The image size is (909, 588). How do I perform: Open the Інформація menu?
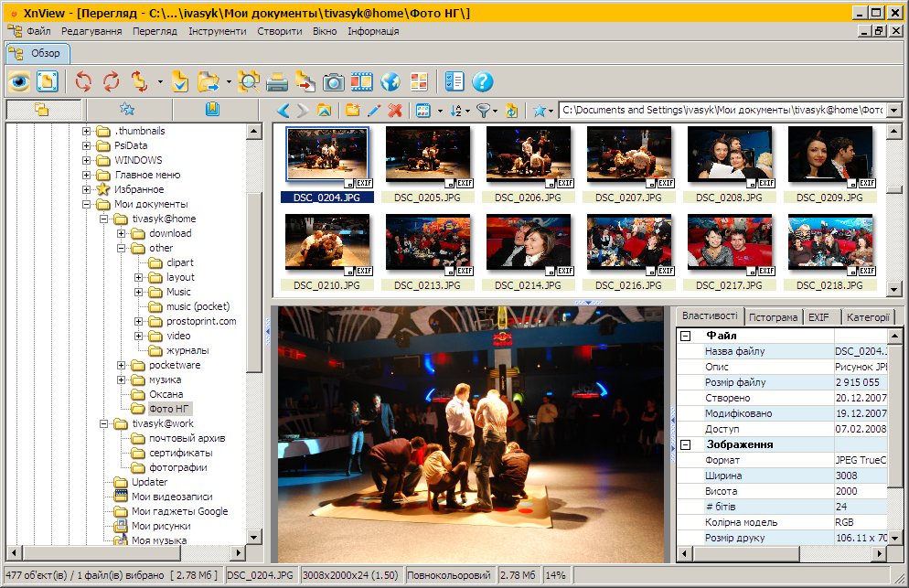coord(373,31)
